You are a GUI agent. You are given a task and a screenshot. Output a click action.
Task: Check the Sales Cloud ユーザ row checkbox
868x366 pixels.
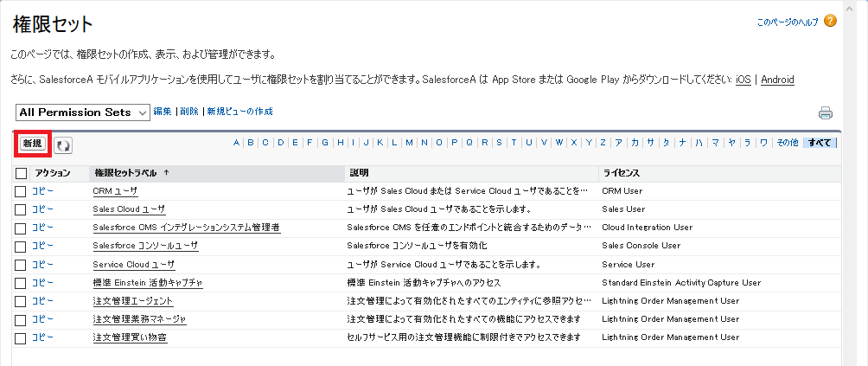(21, 210)
